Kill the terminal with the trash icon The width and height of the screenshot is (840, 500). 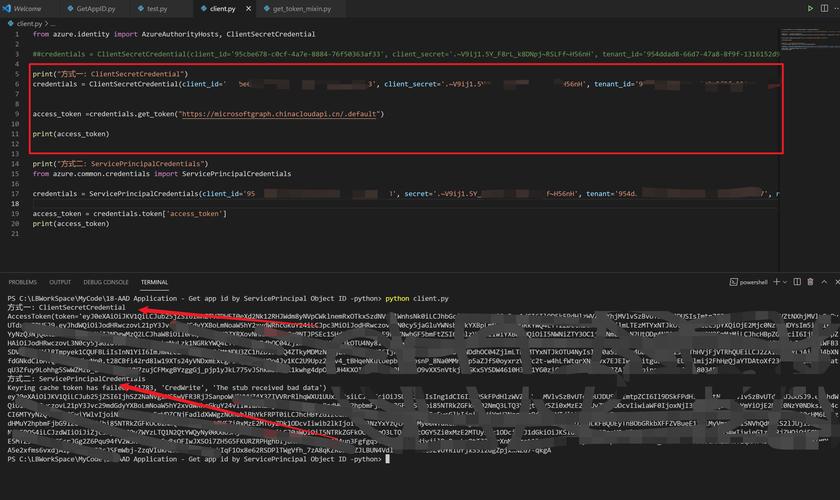811,282
